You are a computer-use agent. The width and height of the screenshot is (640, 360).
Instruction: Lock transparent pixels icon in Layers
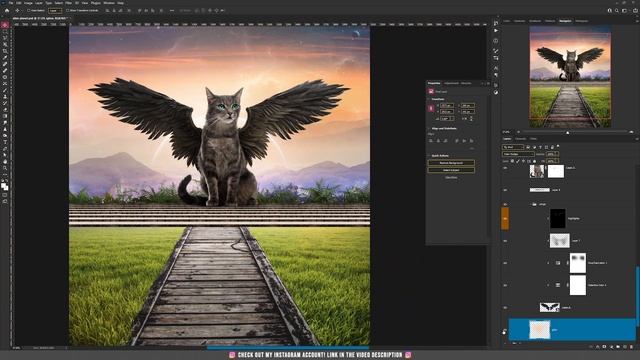(512, 161)
